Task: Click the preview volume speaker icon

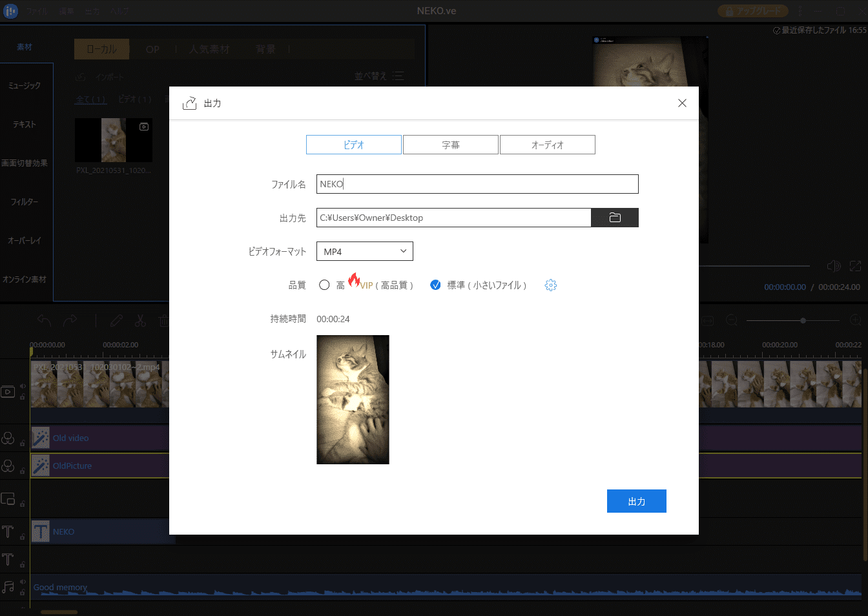Action: point(834,266)
